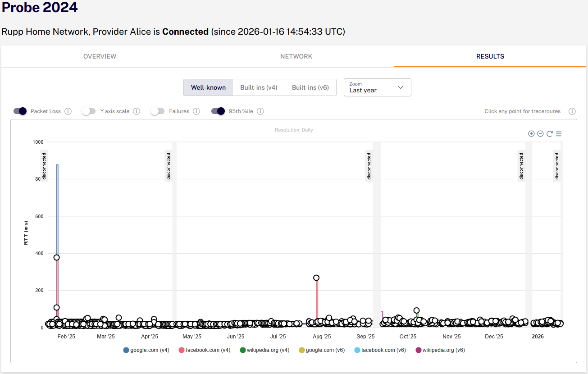
Task: Hide the facebook.com (v6) legend series
Action: tap(380, 350)
